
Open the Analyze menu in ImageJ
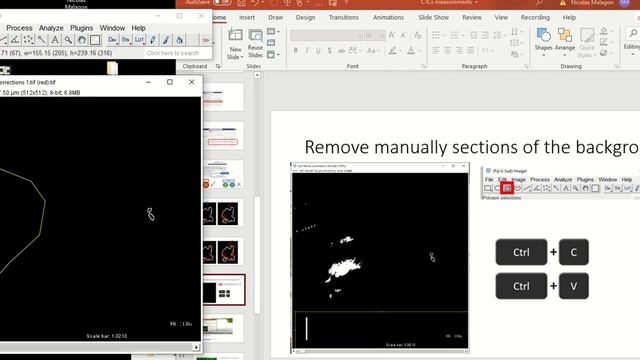pyautogui.click(x=51, y=28)
